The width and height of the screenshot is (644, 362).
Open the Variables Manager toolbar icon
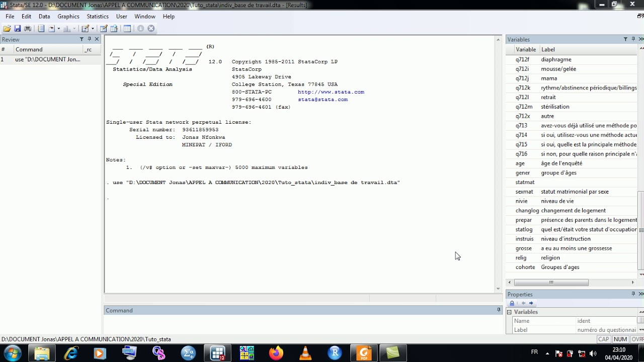click(x=127, y=29)
